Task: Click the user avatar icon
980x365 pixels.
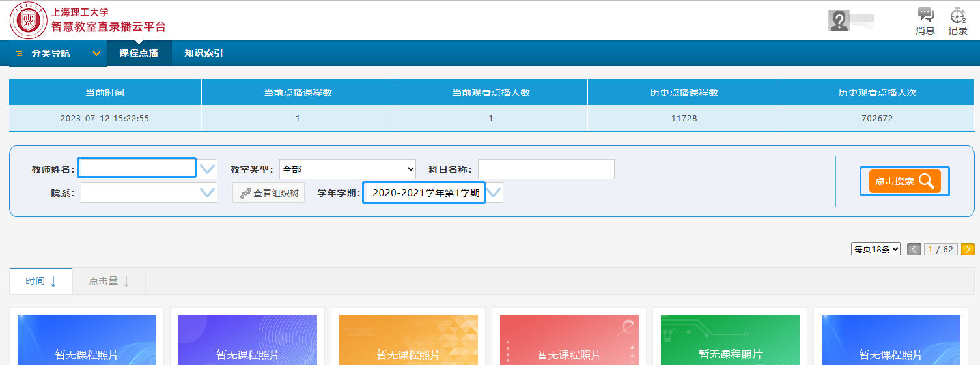Action: 839,21
